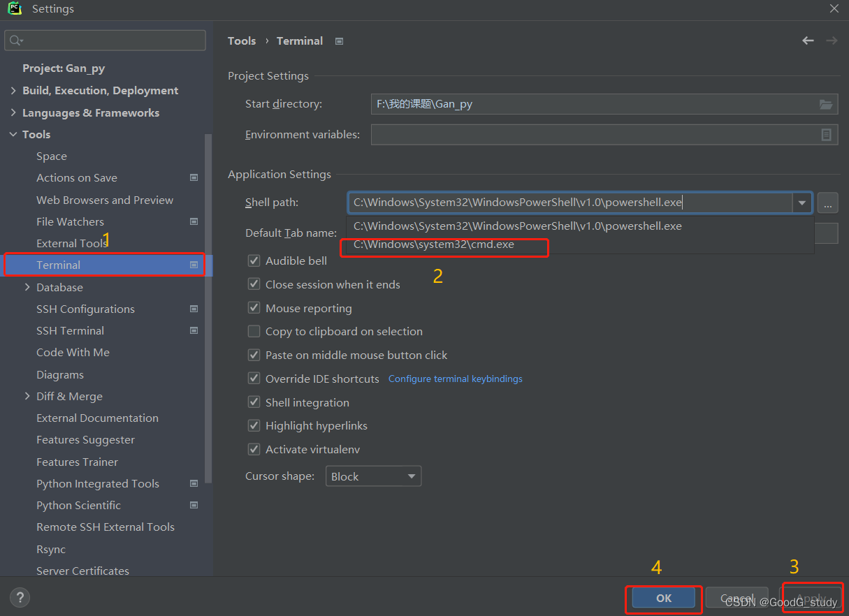Image resolution: width=849 pixels, height=616 pixels.
Task: Enable Copy to clipboard on selection
Action: tap(254, 331)
